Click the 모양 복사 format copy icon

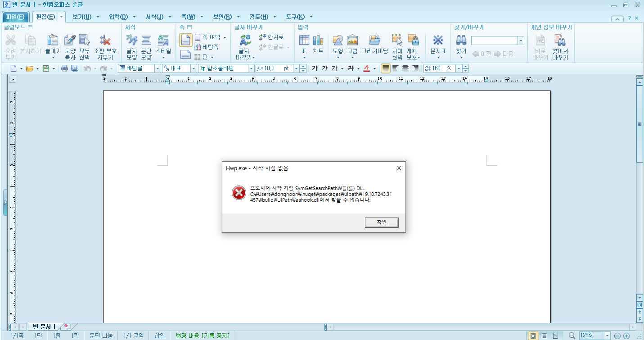[70, 41]
